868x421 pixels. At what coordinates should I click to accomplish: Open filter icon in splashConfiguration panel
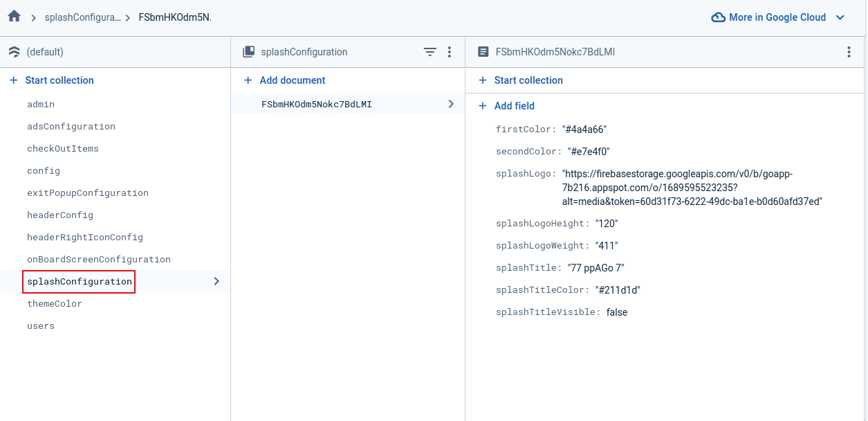pos(430,52)
